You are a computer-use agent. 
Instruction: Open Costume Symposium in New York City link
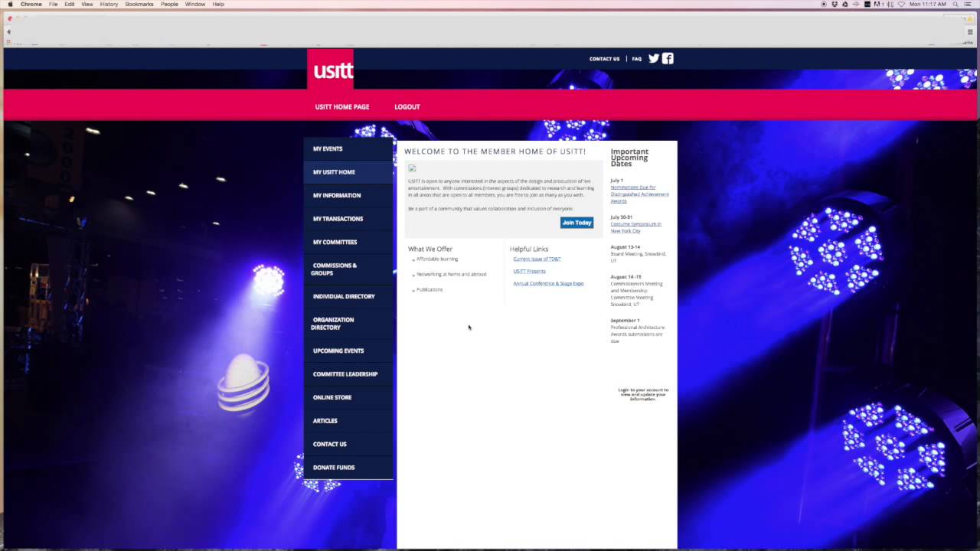[635, 227]
